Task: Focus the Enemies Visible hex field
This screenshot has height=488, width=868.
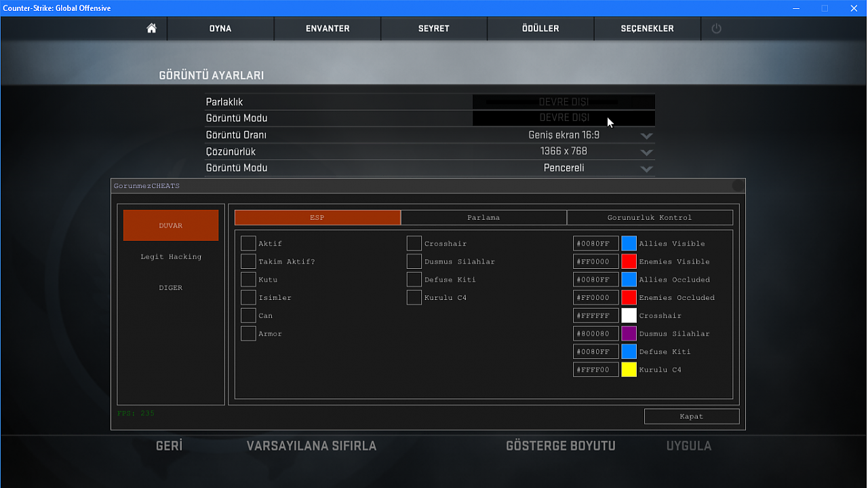Action: (x=596, y=261)
